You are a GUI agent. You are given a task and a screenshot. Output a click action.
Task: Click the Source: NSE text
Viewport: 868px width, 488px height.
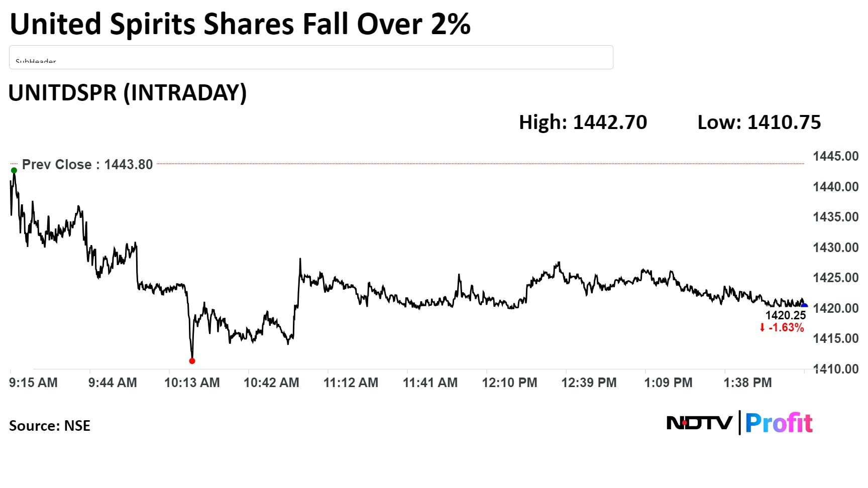click(x=50, y=426)
